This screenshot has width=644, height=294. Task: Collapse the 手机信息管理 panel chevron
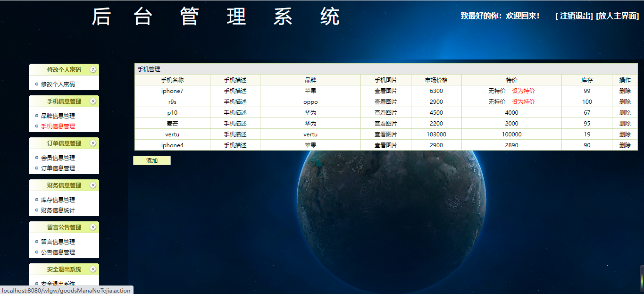point(93,101)
